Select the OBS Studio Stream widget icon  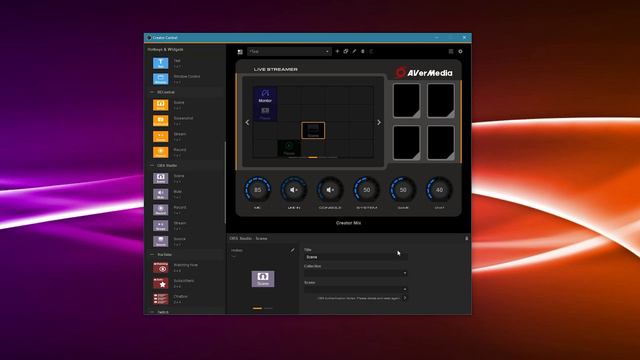coord(160,226)
